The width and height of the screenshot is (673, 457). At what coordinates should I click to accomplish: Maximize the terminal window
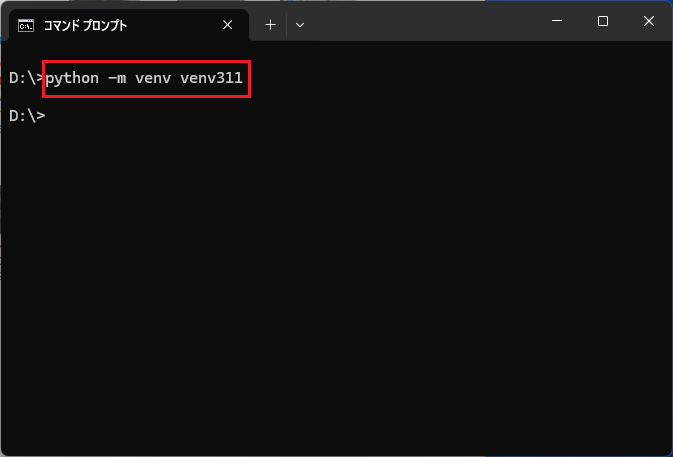pyautogui.click(x=602, y=21)
